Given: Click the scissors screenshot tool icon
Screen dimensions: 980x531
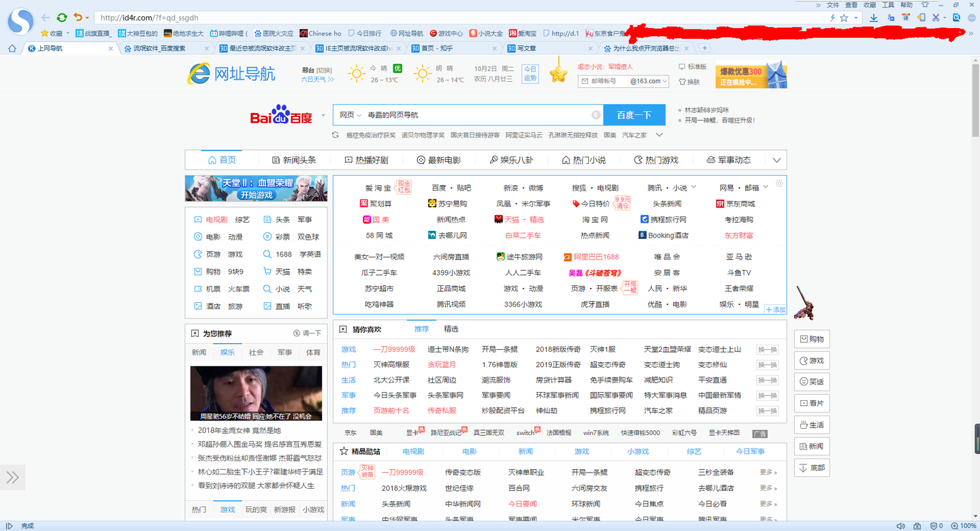Looking at the screenshot, I should [x=936, y=18].
